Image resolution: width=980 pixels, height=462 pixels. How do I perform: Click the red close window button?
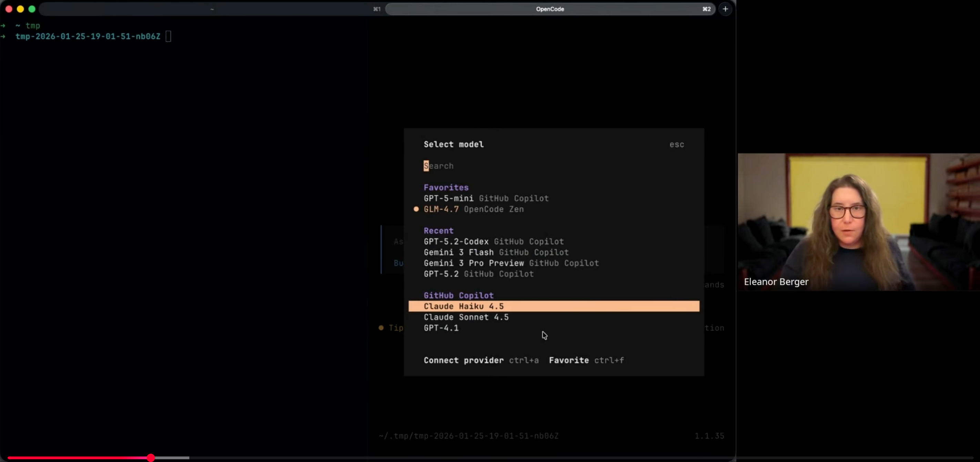(x=9, y=9)
